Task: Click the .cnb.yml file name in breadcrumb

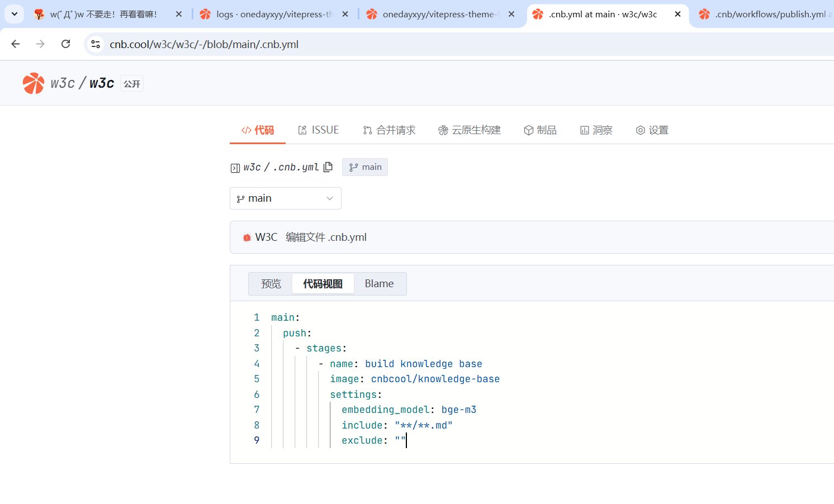Action: pyautogui.click(x=296, y=167)
